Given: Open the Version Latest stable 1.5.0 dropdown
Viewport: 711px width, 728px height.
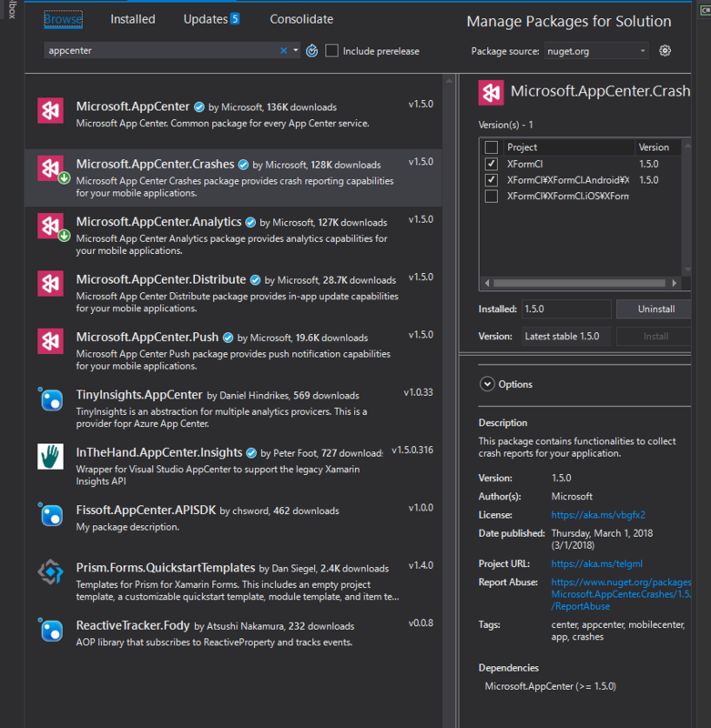Looking at the screenshot, I should coord(565,336).
